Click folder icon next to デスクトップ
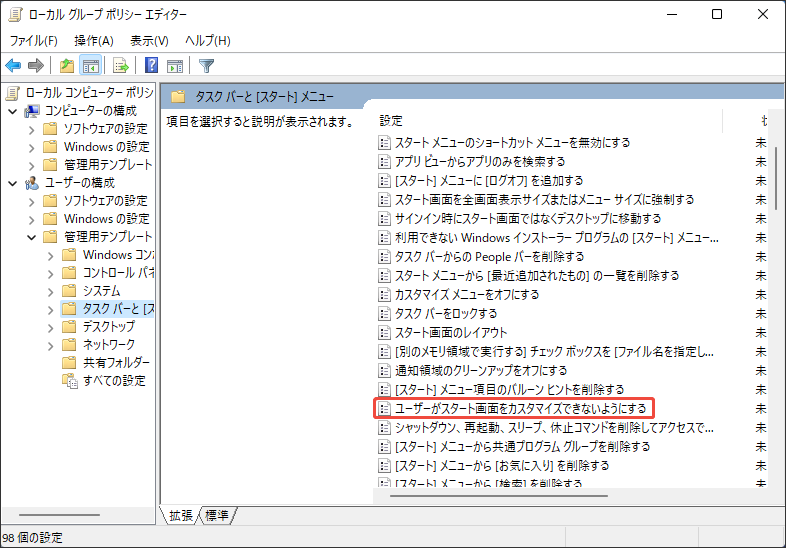 69,327
